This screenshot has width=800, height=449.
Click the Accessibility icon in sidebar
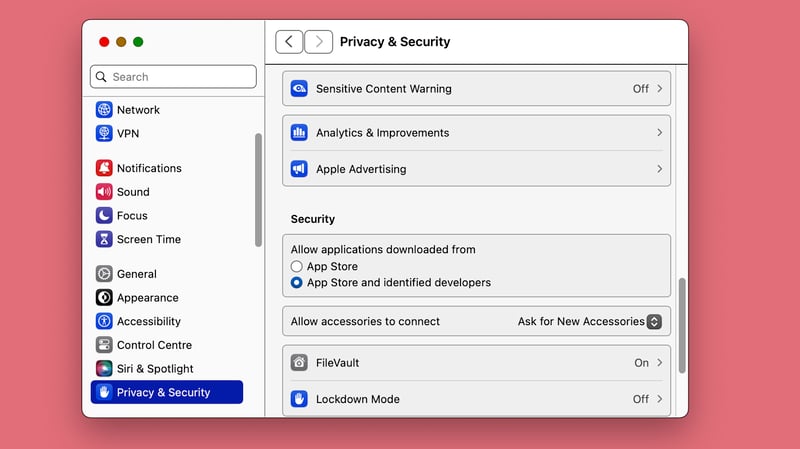coord(104,321)
